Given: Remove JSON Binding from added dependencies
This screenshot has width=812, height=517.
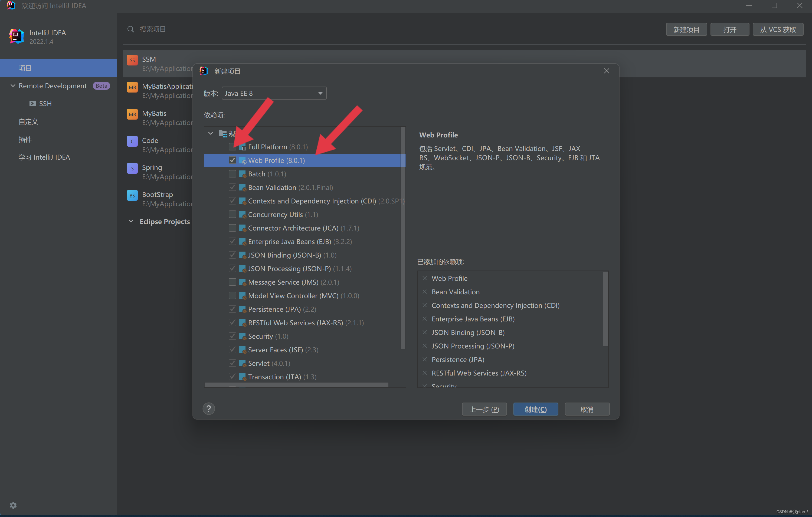Looking at the screenshot, I should (425, 332).
